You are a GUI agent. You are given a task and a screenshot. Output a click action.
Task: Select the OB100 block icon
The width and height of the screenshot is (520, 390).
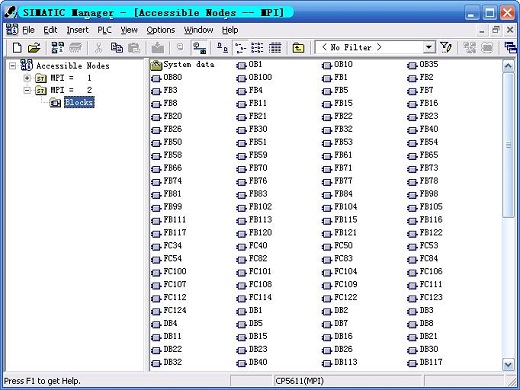click(241, 78)
